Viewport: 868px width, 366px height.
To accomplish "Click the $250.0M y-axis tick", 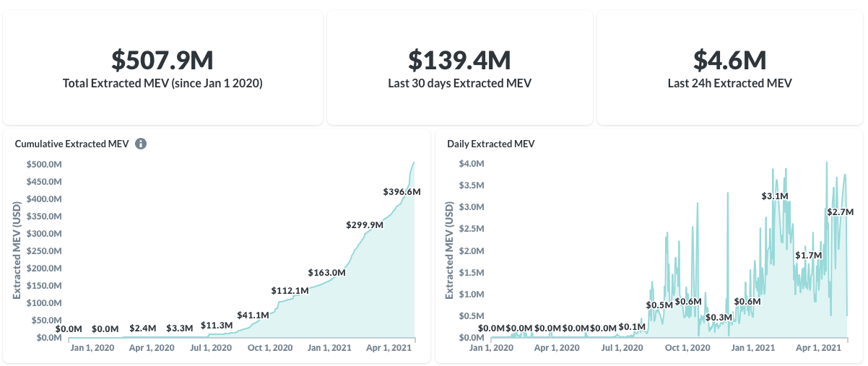I will (x=44, y=250).
